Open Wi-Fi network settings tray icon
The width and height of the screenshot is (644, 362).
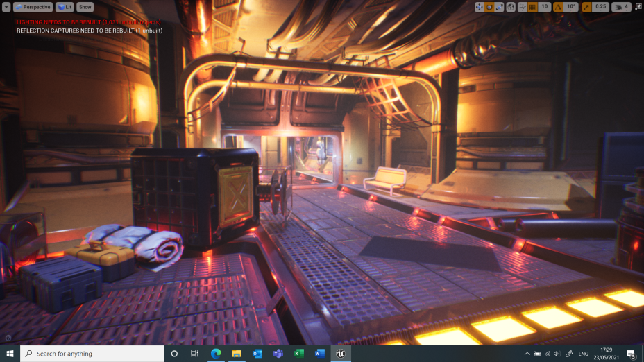tap(548, 354)
